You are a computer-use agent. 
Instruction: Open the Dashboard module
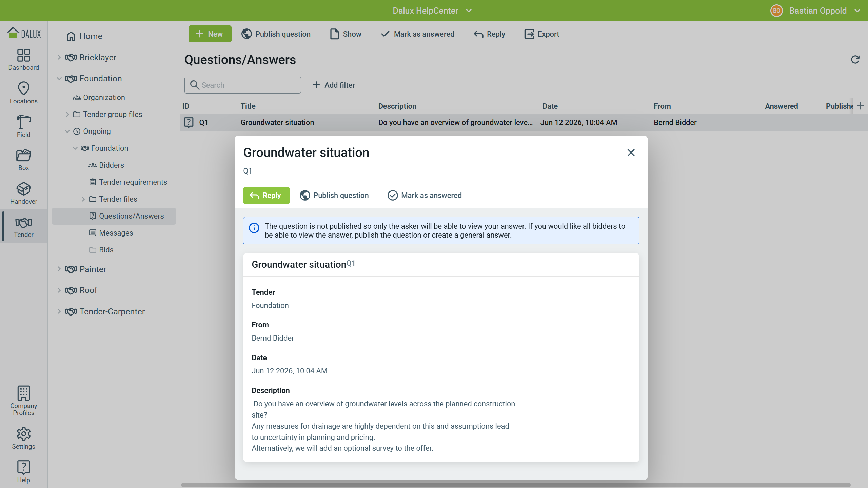coord(23,60)
